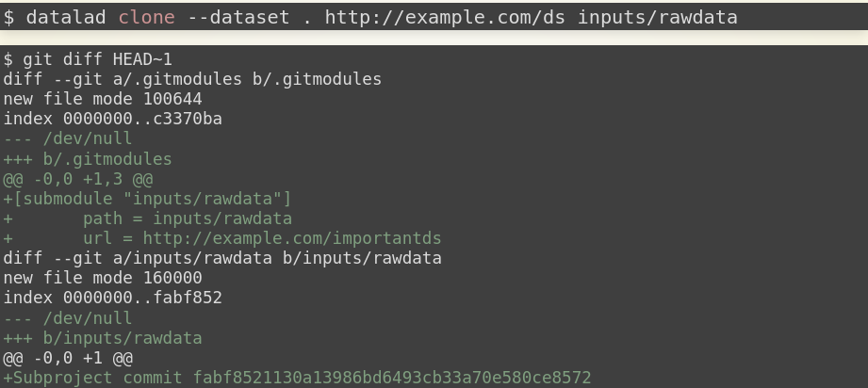Viewport: 868px width, 388px height.
Task: Select the "git diff HEAD~1" command line
Action: point(88,59)
